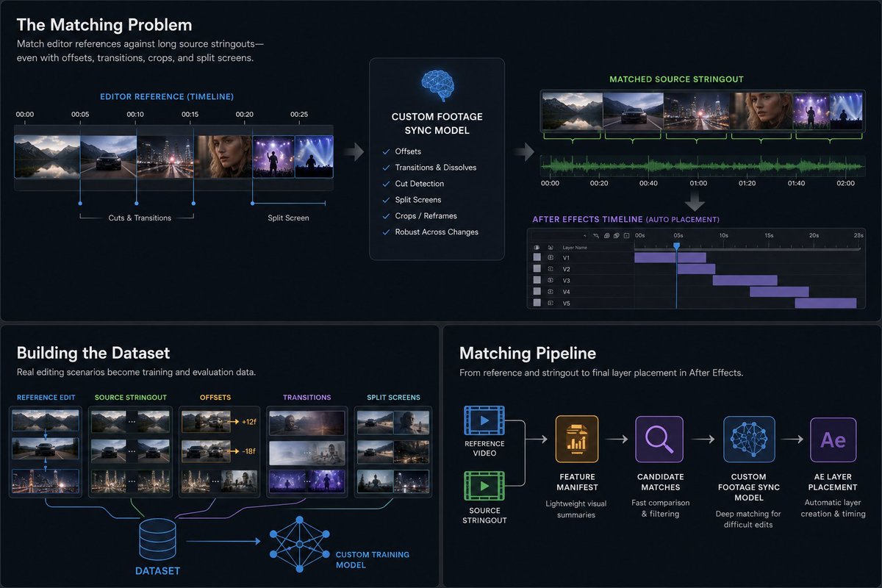Click the 01:00 label under the waveform
Screen dimensions: 882x588
pyautogui.click(x=698, y=183)
